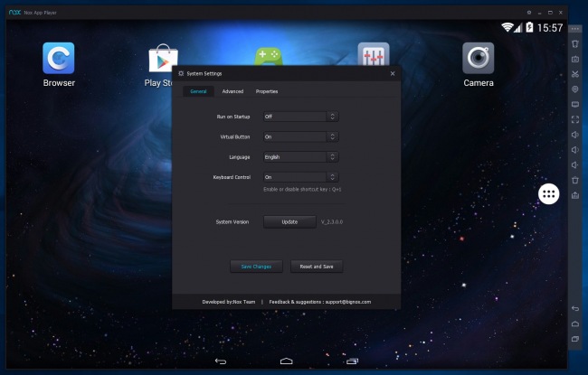The height and width of the screenshot is (375, 588).
Task: Click the sidebar home icon
Action: tap(574, 323)
